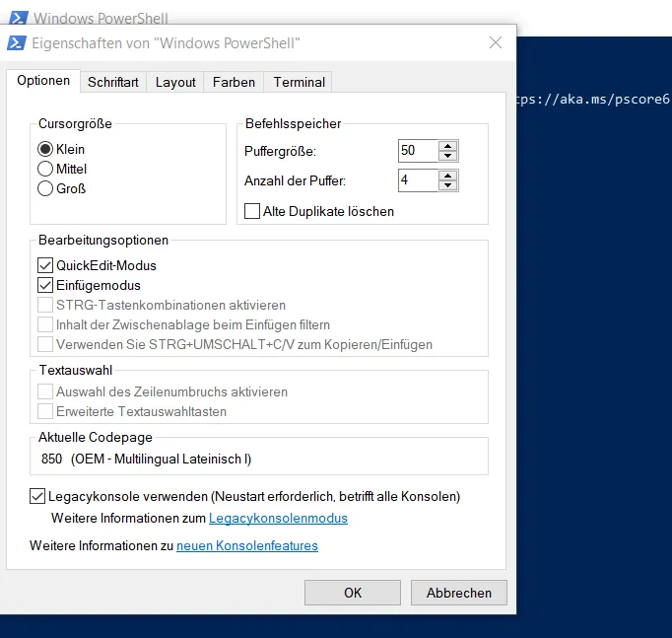Confirm the settings with the OK button

[353, 593]
